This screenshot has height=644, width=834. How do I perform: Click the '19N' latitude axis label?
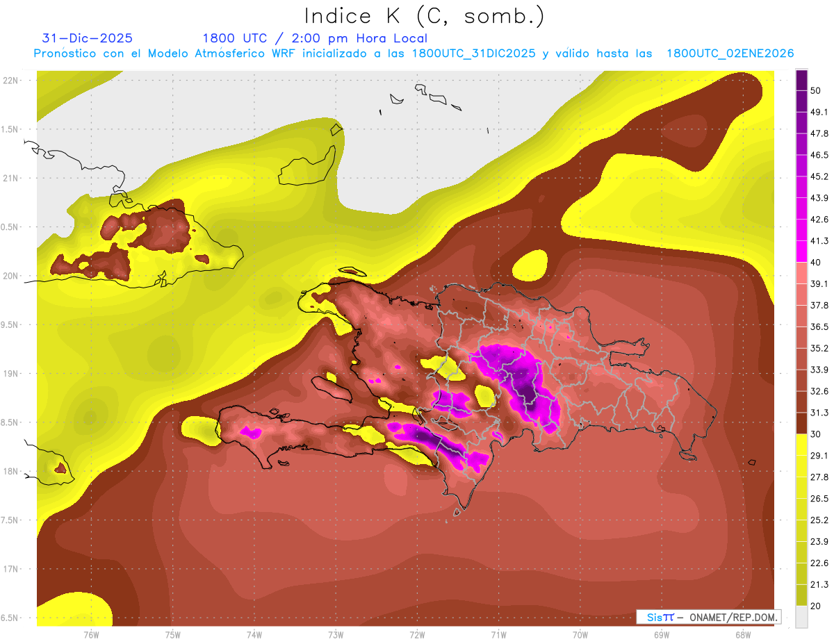click(11, 374)
